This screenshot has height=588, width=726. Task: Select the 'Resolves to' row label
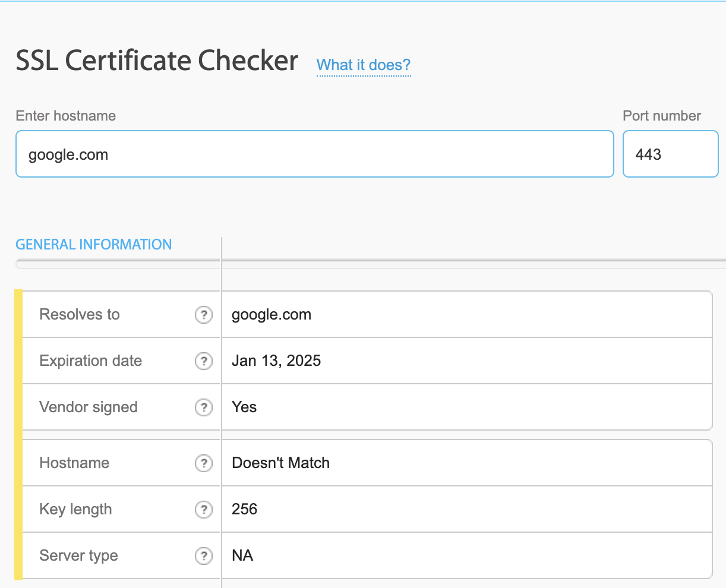click(80, 314)
